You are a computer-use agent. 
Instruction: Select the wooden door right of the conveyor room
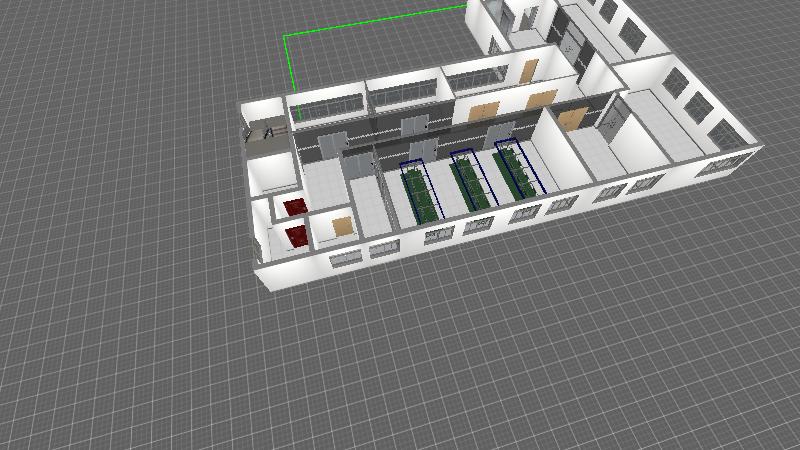tap(570, 118)
